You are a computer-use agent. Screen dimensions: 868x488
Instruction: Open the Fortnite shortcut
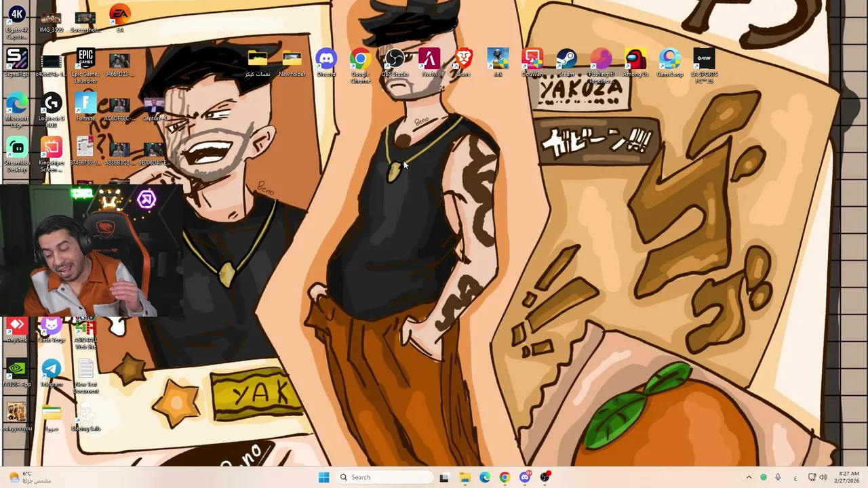click(x=85, y=107)
